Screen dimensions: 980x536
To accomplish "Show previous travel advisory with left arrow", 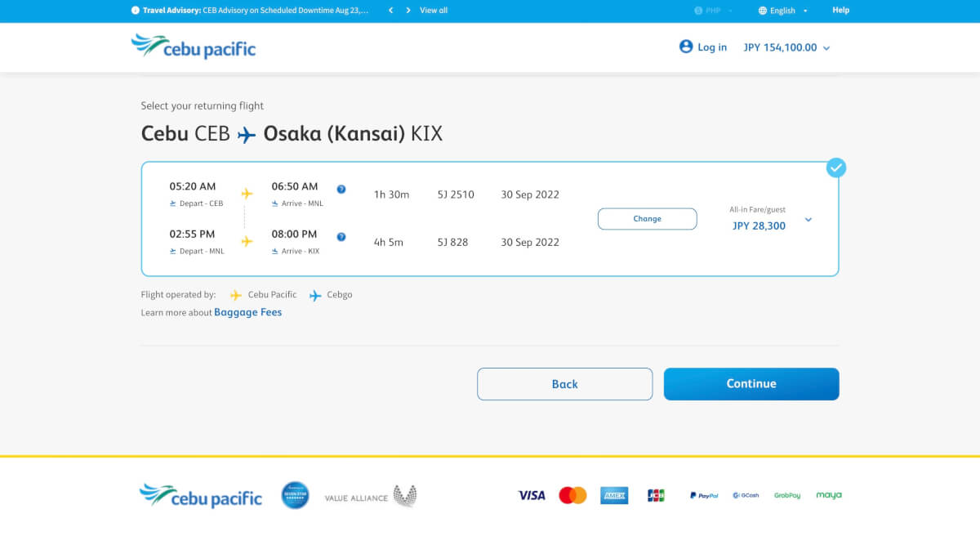I will tap(391, 11).
